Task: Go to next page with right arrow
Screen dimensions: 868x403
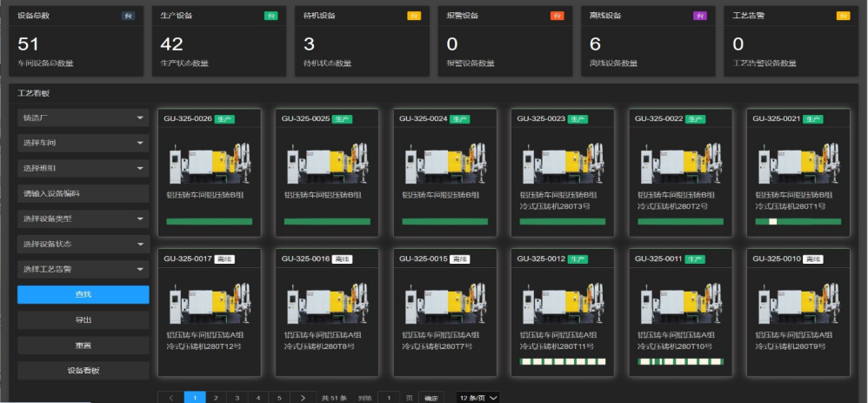Action: tap(302, 398)
